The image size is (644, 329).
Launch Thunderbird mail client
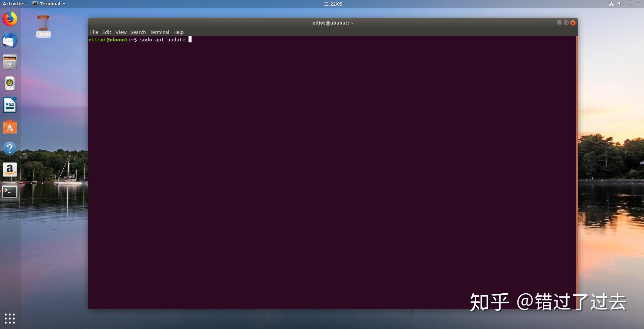point(9,41)
